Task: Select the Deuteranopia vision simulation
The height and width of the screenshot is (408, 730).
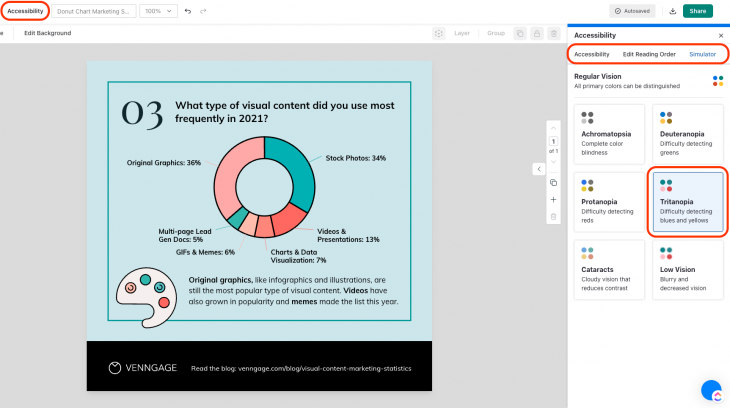Action: [x=687, y=134]
